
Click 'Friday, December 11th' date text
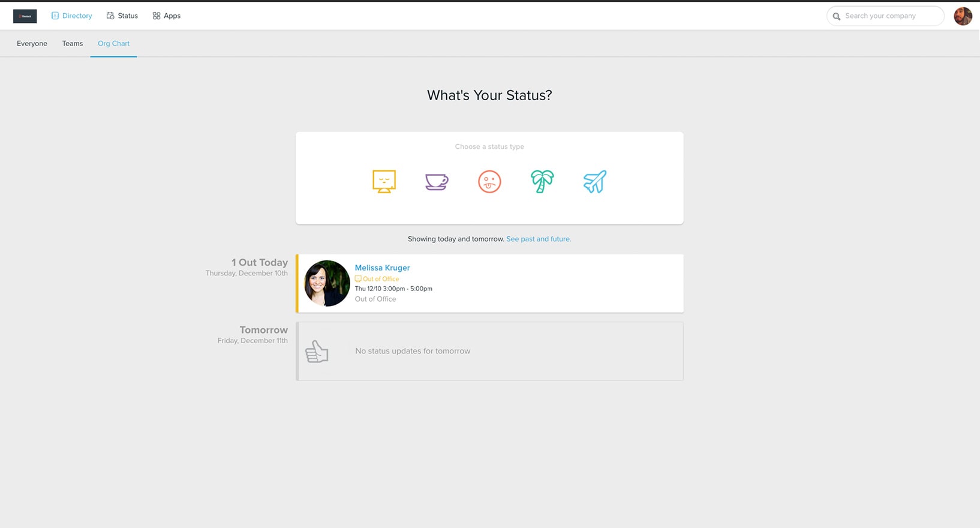252,340
